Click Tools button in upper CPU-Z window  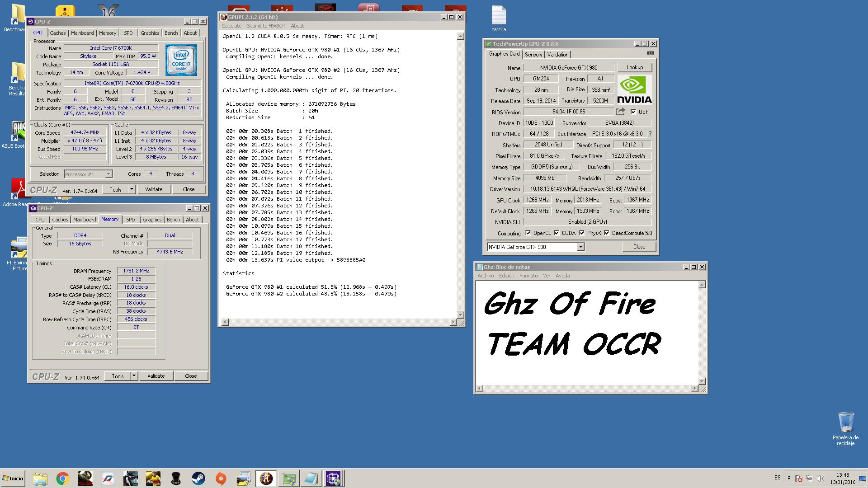(x=116, y=189)
